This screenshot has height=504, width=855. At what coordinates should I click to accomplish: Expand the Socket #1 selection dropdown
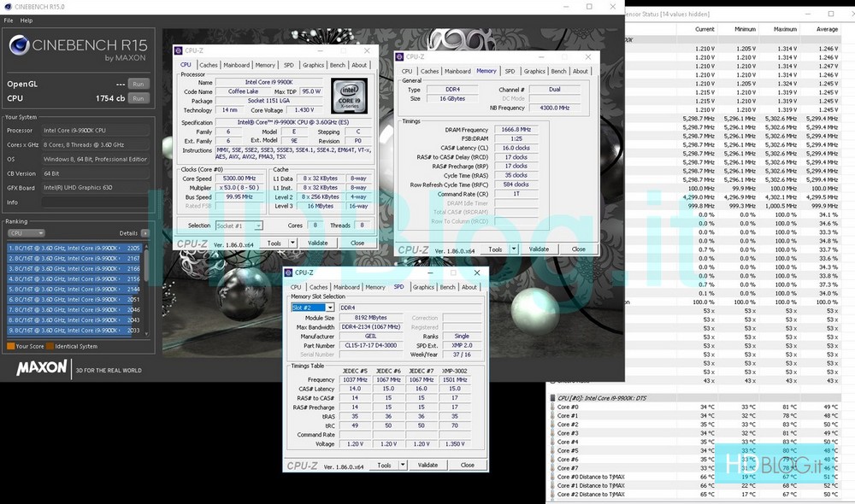click(x=258, y=226)
